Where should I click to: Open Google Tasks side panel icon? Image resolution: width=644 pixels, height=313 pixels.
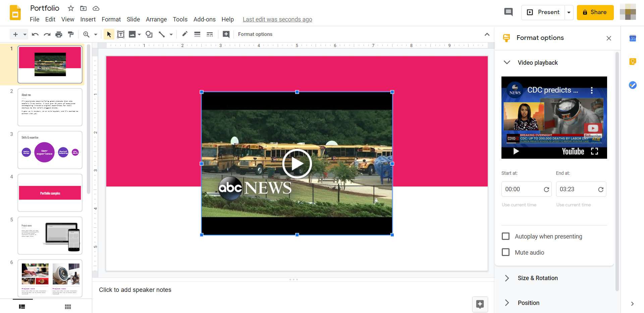[x=633, y=85]
